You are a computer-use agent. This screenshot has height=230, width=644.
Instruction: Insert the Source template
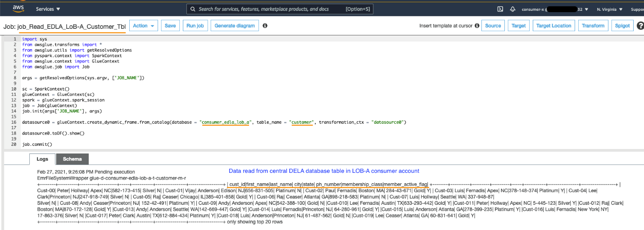tap(493, 26)
